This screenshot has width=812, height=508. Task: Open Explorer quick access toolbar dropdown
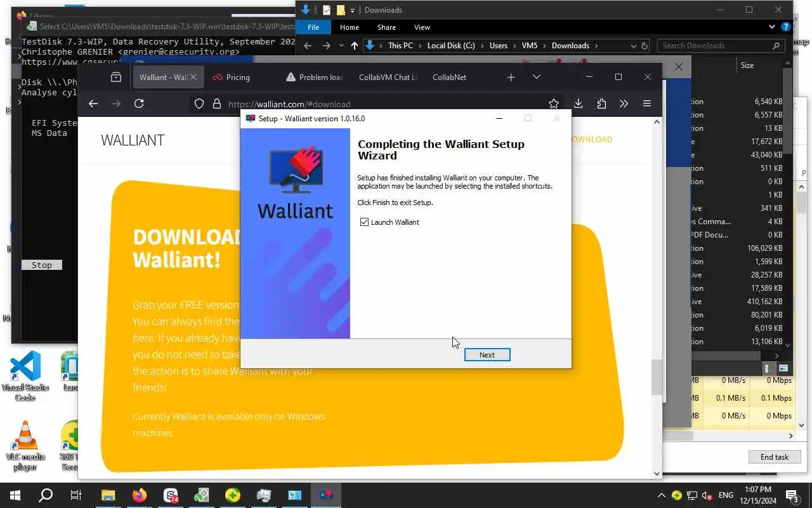pyautogui.click(x=352, y=10)
